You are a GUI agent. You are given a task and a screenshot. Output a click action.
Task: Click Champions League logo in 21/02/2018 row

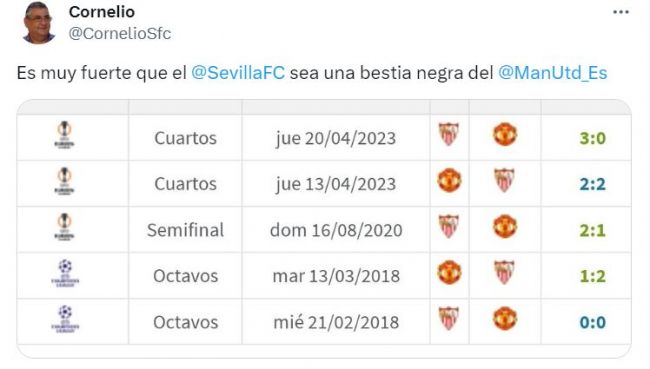pyautogui.click(x=65, y=319)
